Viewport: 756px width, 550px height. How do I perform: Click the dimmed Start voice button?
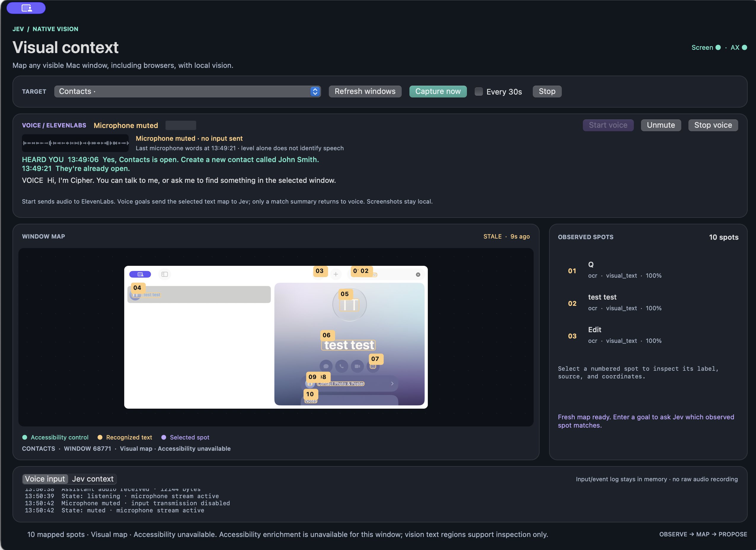click(608, 125)
